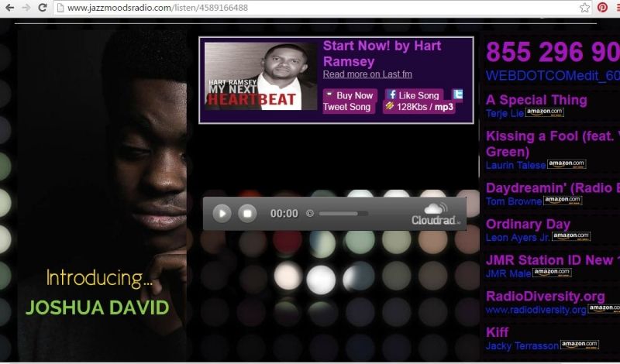Viewport: 620px width, 364px height.
Task: Open the RadioDiversity.org title link
Action: [546, 297]
